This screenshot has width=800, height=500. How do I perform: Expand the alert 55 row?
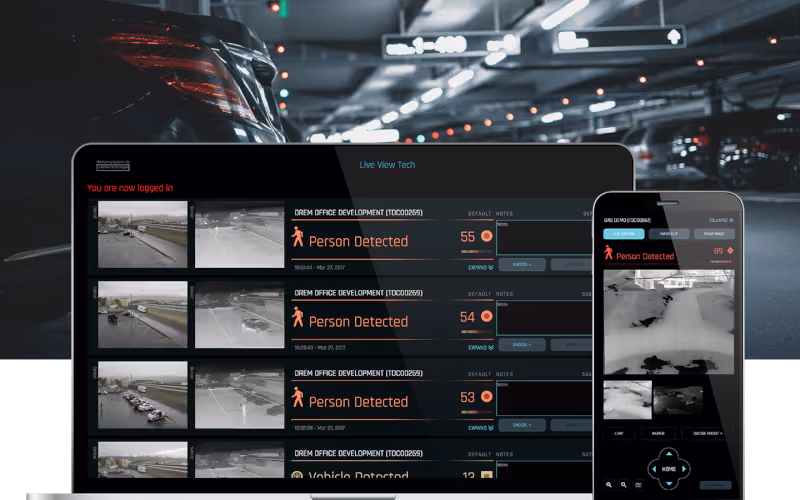(481, 267)
